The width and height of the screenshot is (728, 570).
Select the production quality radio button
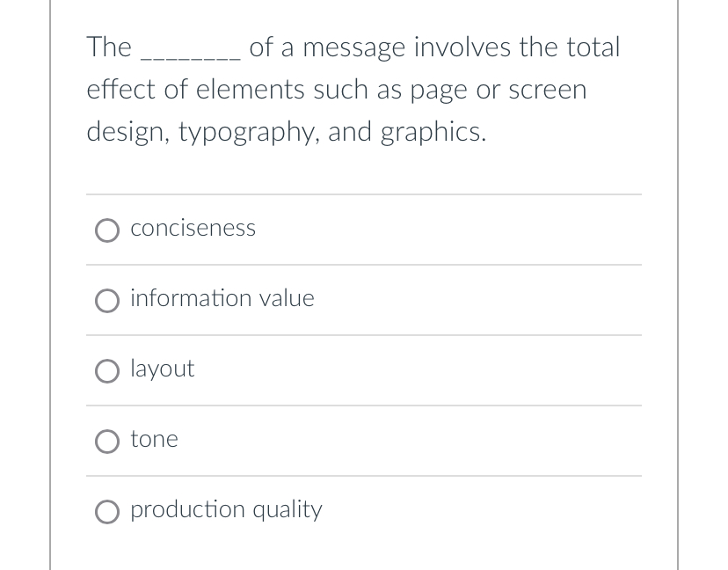[x=106, y=512]
